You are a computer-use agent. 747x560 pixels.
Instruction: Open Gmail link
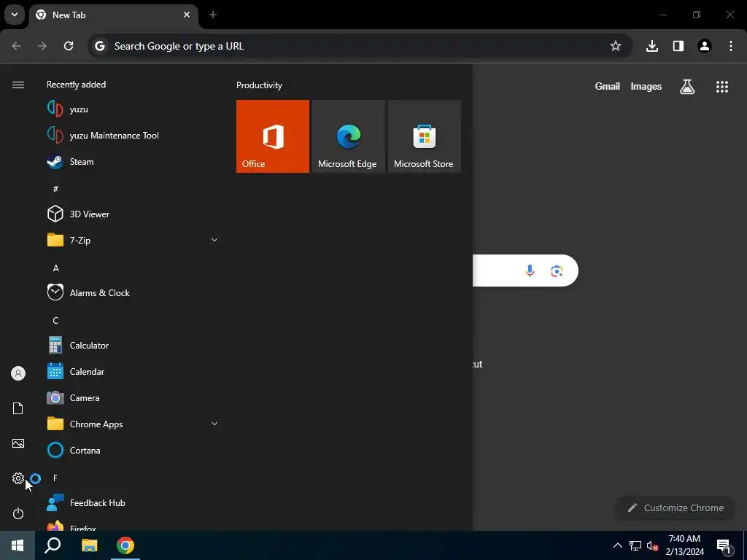click(608, 86)
